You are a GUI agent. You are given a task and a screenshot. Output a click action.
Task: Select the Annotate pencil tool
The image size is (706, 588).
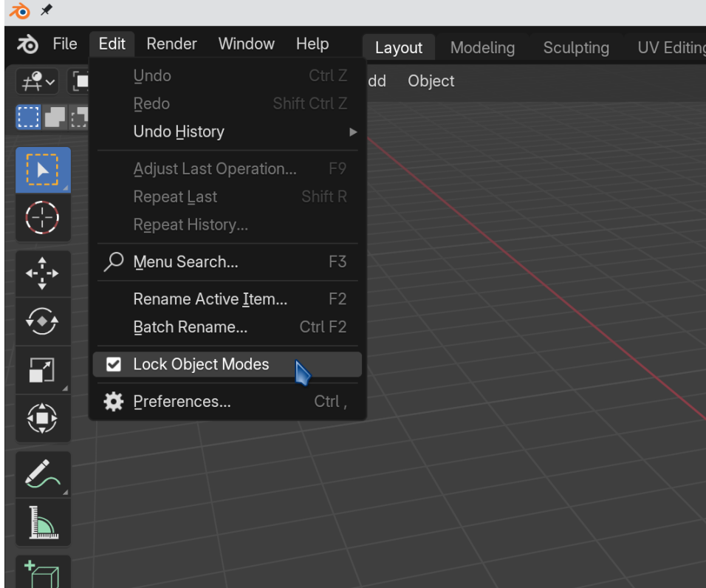point(43,474)
